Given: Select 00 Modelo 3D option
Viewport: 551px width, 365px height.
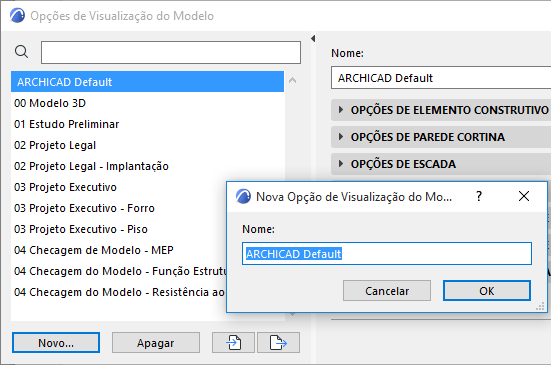Looking at the screenshot, I should [148, 103].
